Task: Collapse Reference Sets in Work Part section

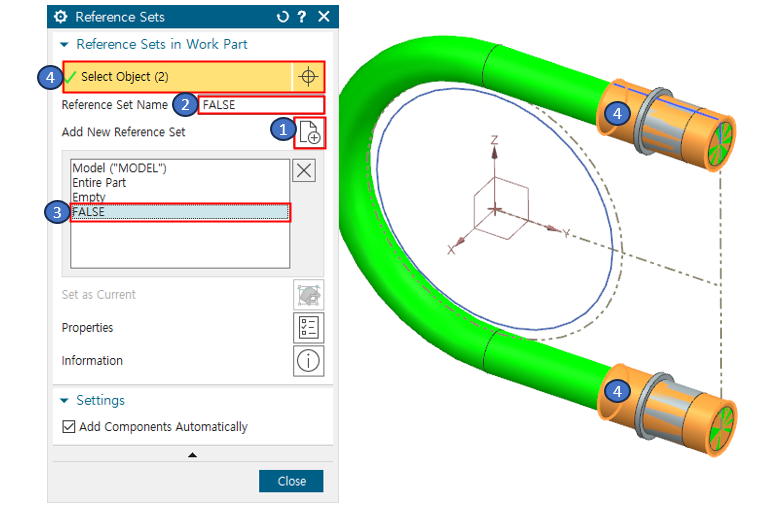Action: 65,45
